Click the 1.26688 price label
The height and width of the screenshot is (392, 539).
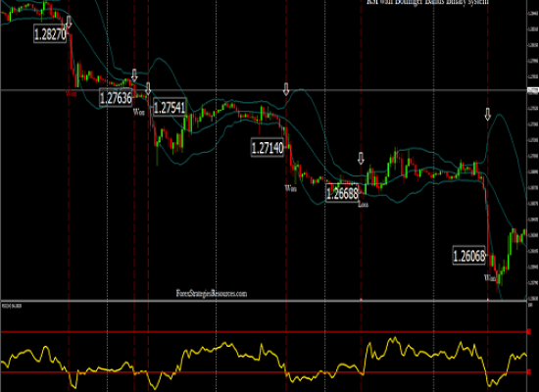(342, 194)
